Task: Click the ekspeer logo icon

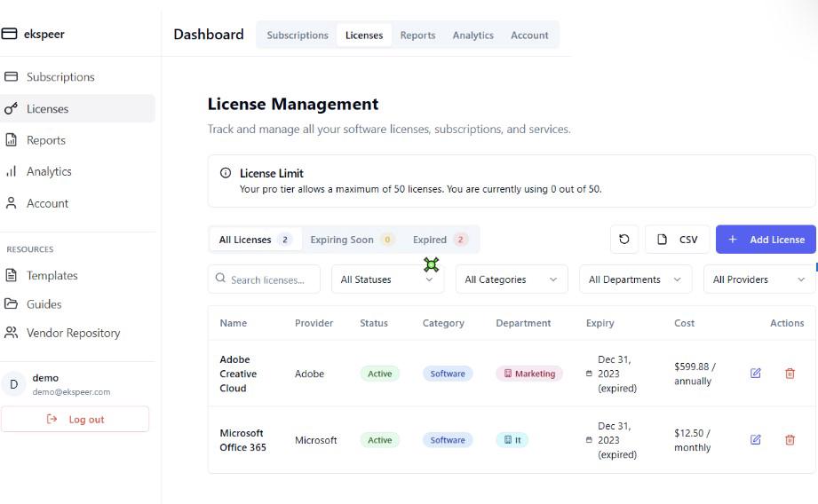Action: pos(10,35)
